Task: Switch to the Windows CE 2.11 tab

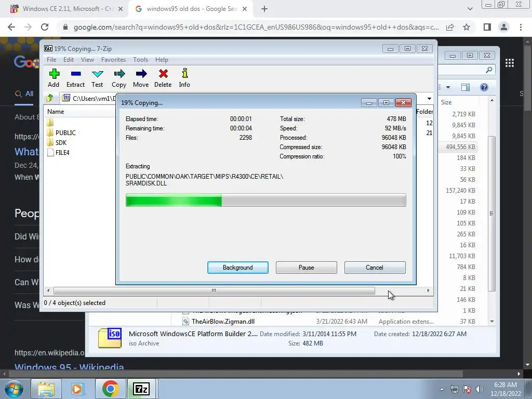Action: click(x=66, y=9)
